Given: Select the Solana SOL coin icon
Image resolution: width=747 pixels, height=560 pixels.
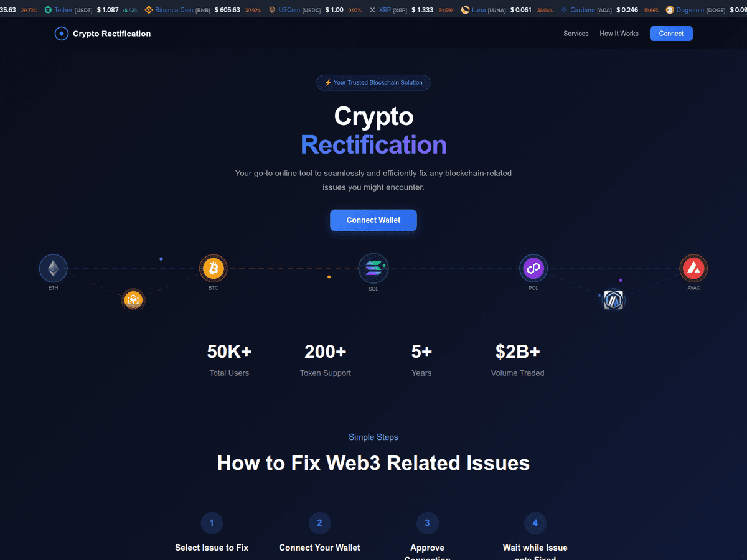Looking at the screenshot, I should tap(374, 269).
